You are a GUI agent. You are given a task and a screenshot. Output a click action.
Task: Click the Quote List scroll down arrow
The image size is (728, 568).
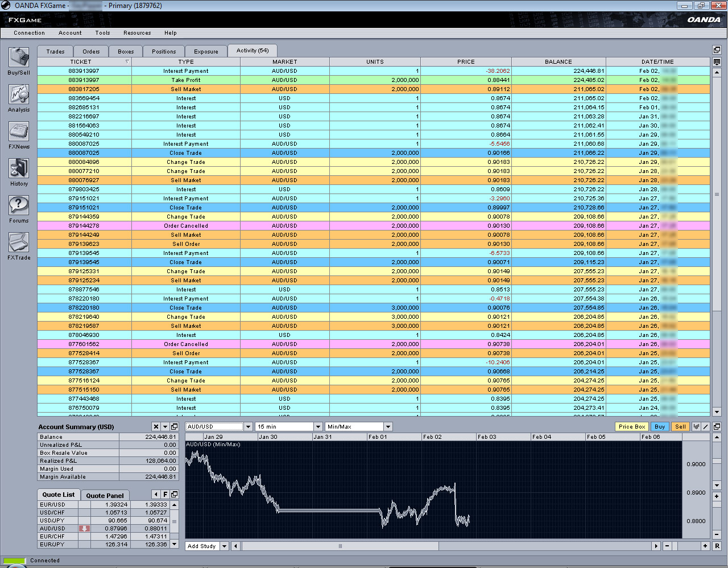click(x=174, y=544)
